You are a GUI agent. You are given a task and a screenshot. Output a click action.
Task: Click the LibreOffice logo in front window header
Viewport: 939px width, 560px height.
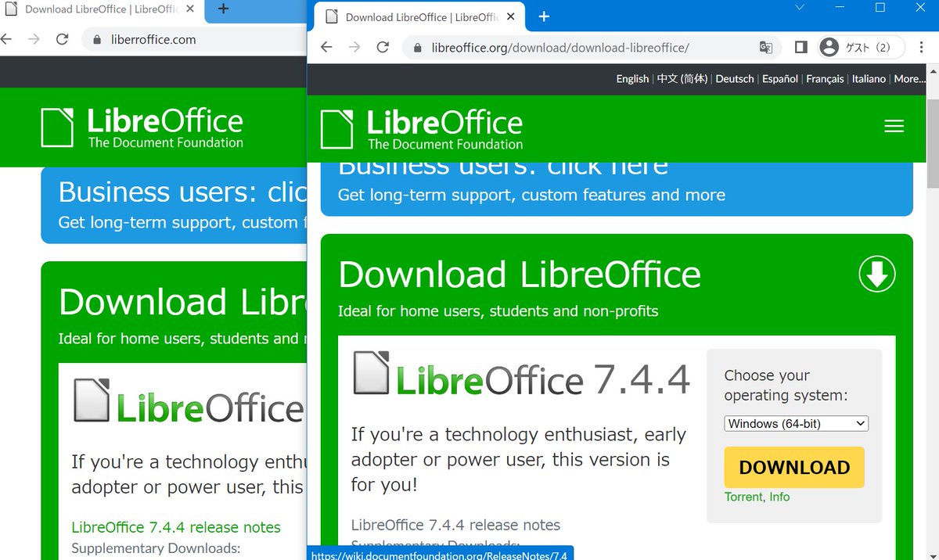(422, 129)
